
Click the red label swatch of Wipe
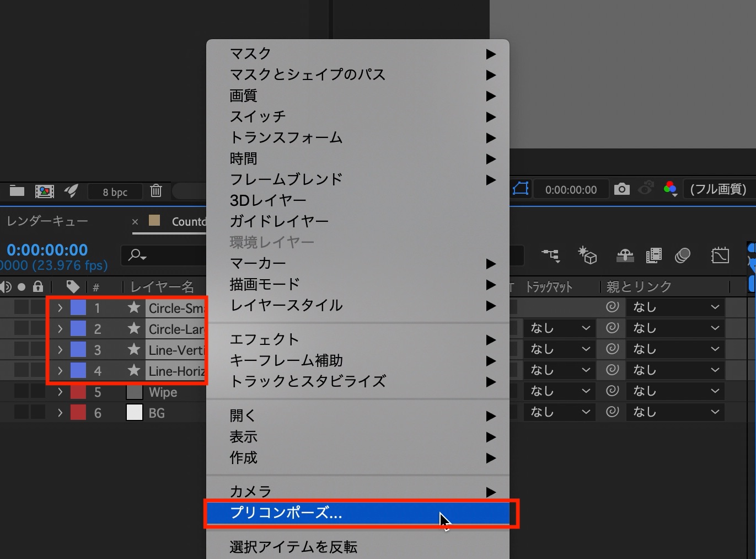pos(78,392)
